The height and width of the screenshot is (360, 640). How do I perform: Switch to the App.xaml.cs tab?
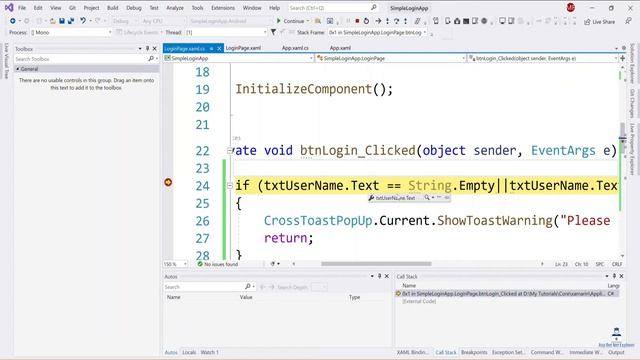click(295, 48)
